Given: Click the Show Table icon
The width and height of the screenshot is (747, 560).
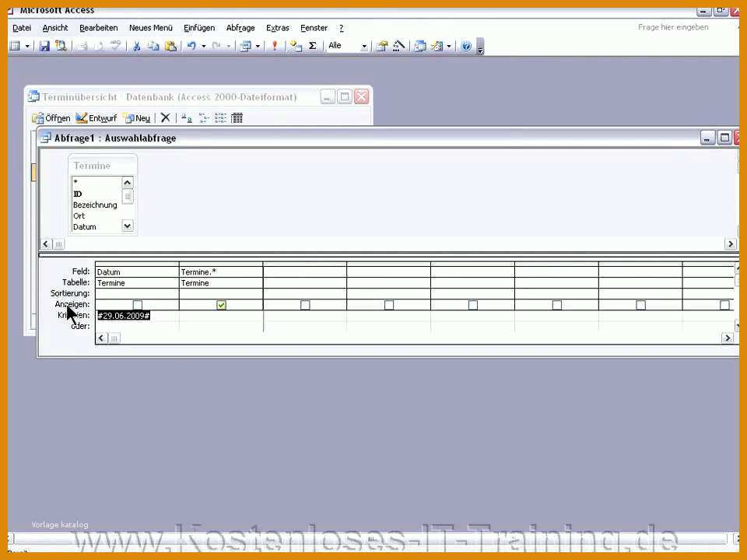Looking at the screenshot, I should (296, 46).
